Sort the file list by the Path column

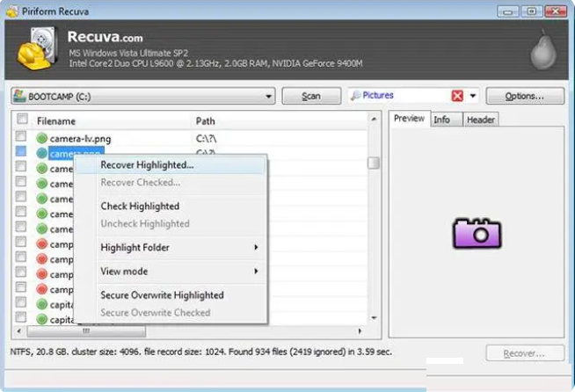[280, 121]
